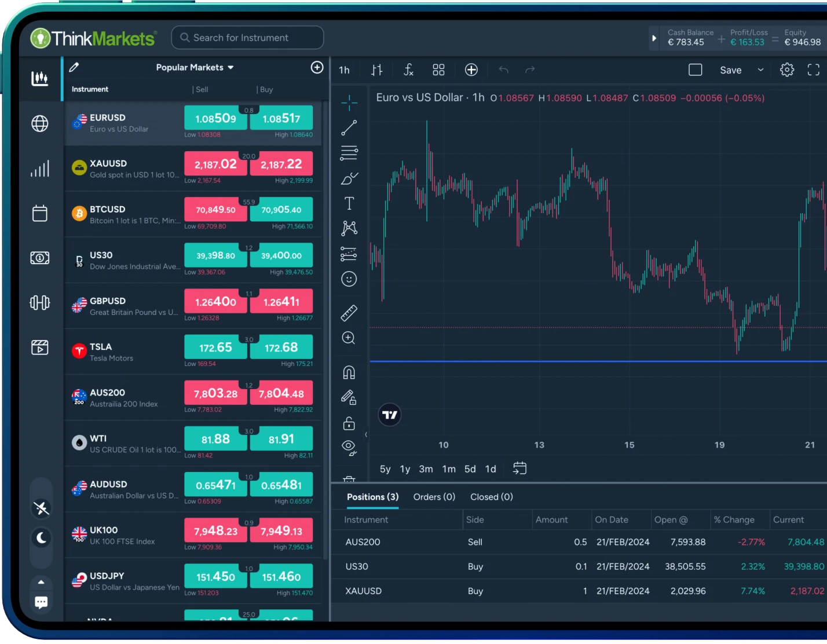827x644 pixels.
Task: Select the measure ruler tool
Action: [349, 312]
